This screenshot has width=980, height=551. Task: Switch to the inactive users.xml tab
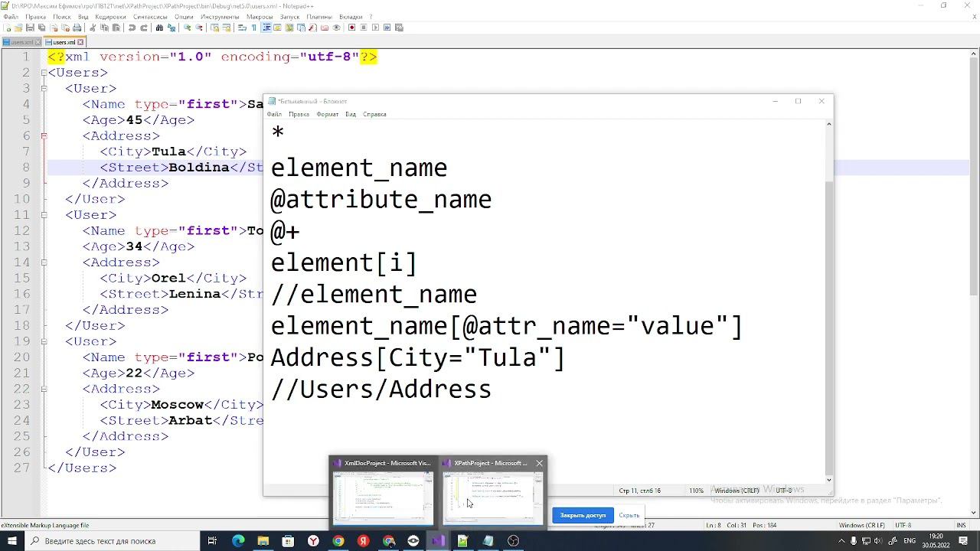pos(21,42)
